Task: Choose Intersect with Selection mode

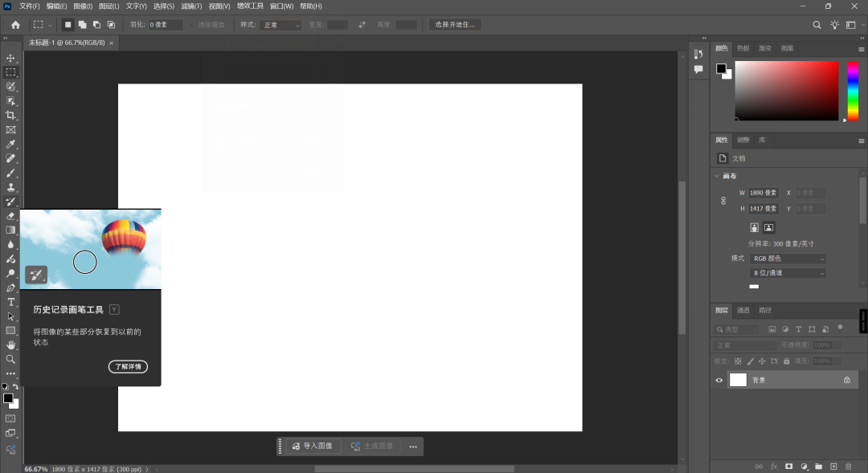Action: [111, 25]
